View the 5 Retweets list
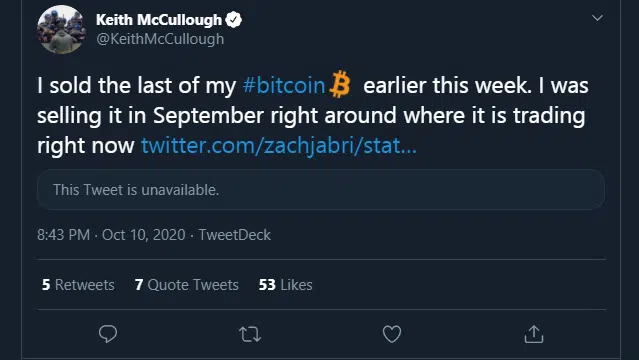The image size is (639, 360). [x=78, y=285]
